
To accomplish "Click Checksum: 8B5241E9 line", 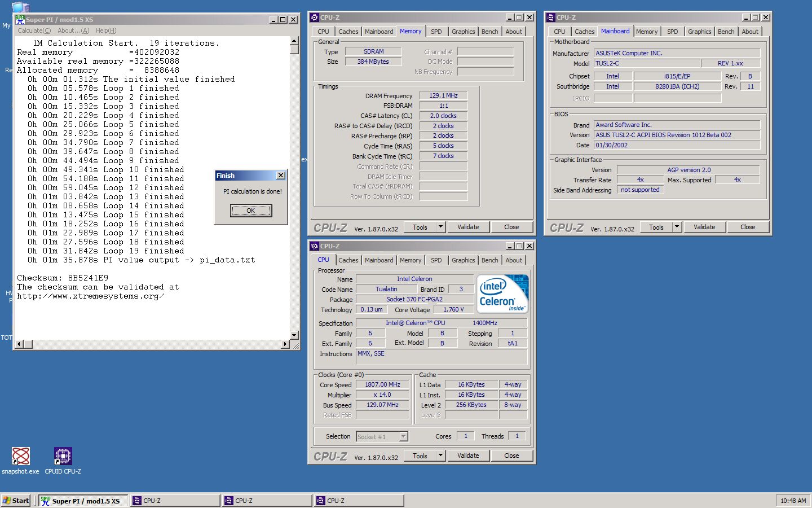I will [63, 278].
